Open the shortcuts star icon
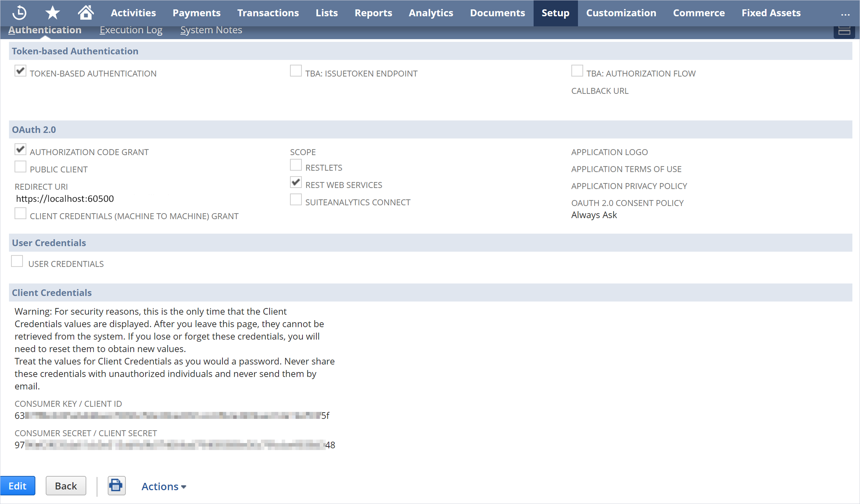Screen dimensions: 860x504 pyautogui.click(x=52, y=13)
